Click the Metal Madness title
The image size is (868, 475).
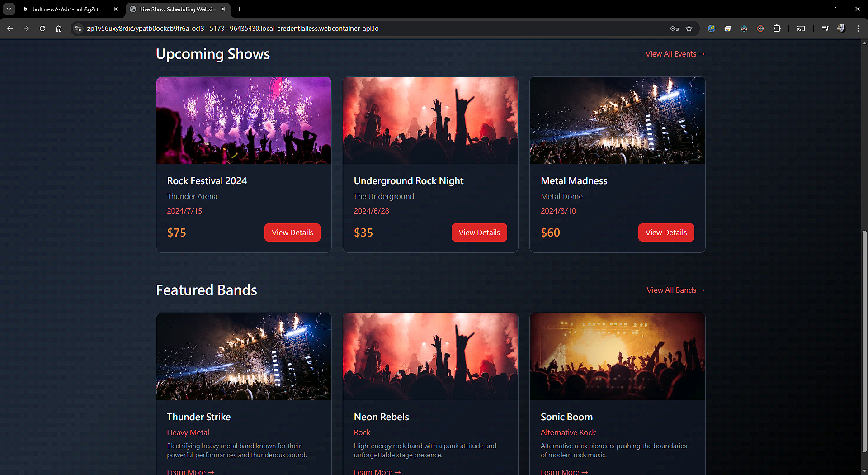tap(574, 181)
